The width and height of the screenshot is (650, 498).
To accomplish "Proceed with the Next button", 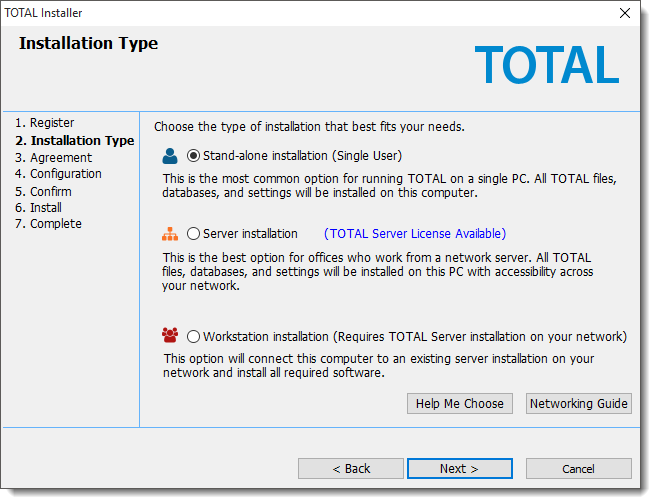I will 460,469.
